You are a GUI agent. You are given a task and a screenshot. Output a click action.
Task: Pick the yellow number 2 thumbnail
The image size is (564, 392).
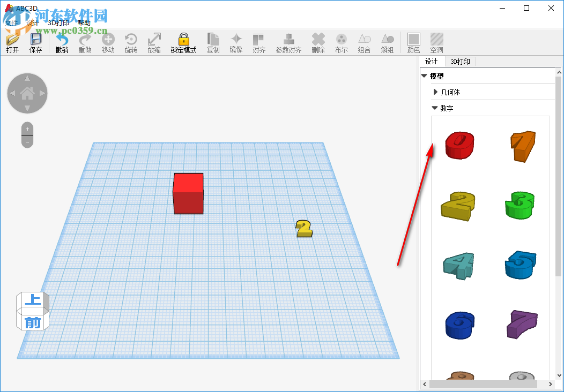pyautogui.click(x=458, y=206)
